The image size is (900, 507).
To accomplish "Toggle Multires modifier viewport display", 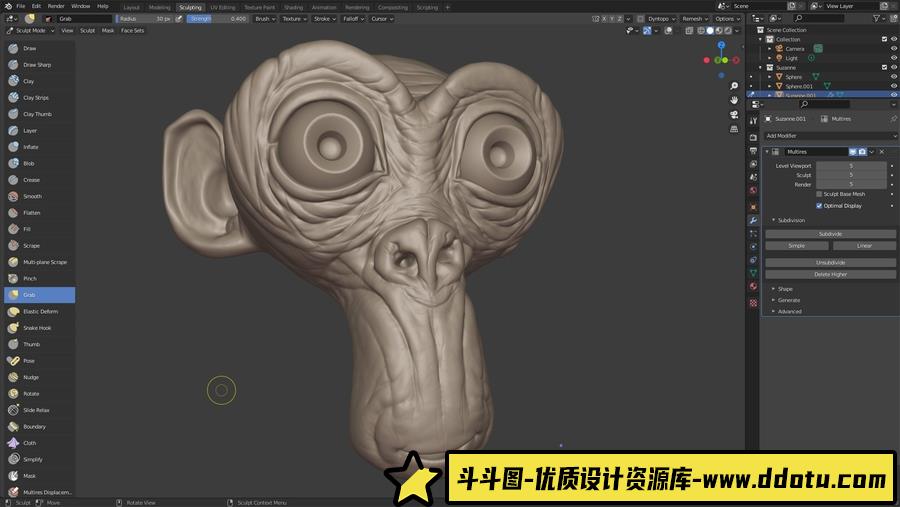I will pos(853,152).
